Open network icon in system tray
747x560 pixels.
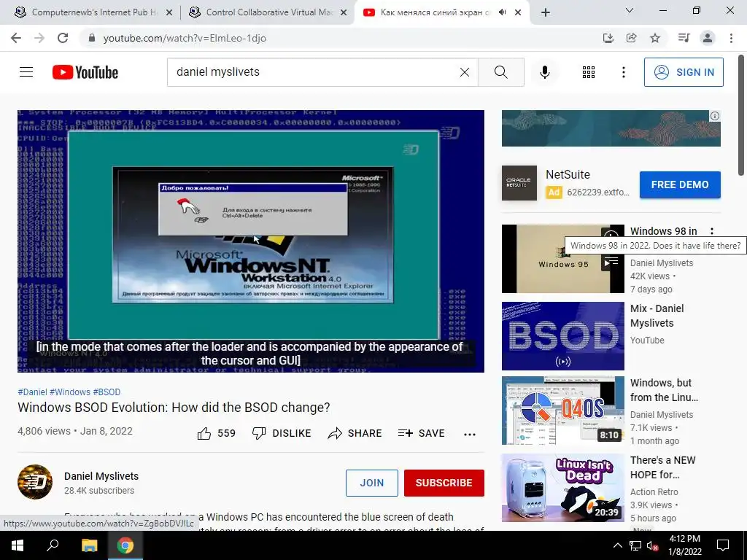[635, 545]
